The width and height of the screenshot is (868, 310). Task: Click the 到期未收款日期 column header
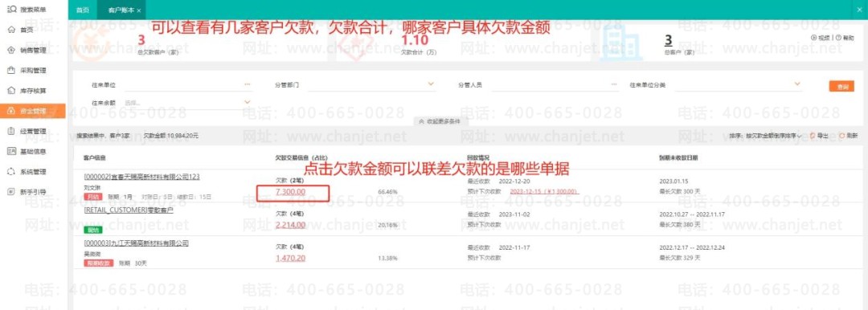(x=678, y=157)
